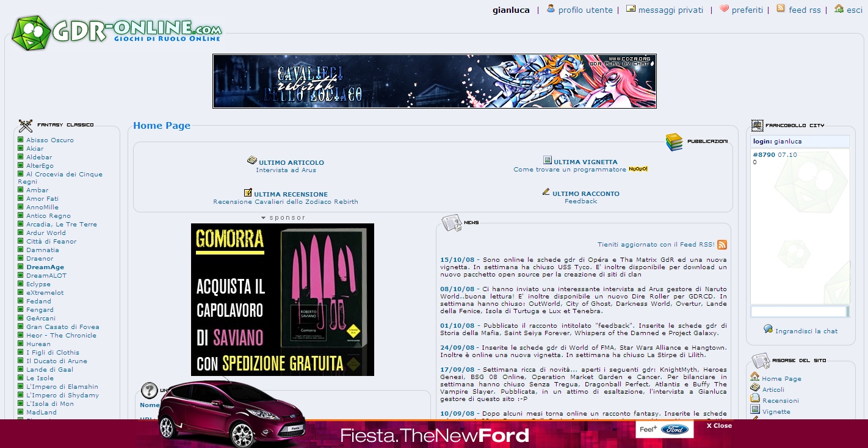Image resolution: width=868 pixels, height=448 pixels.
Task: Click the chat message input field
Action: tap(798, 312)
